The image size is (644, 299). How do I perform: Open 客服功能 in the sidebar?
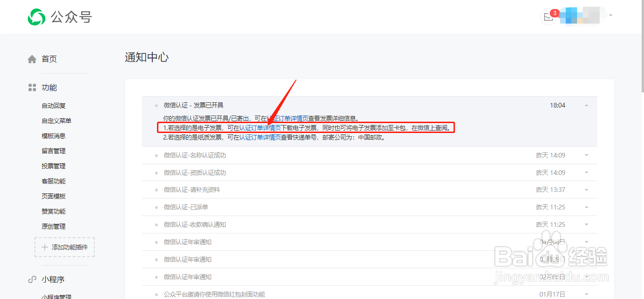coord(54,181)
